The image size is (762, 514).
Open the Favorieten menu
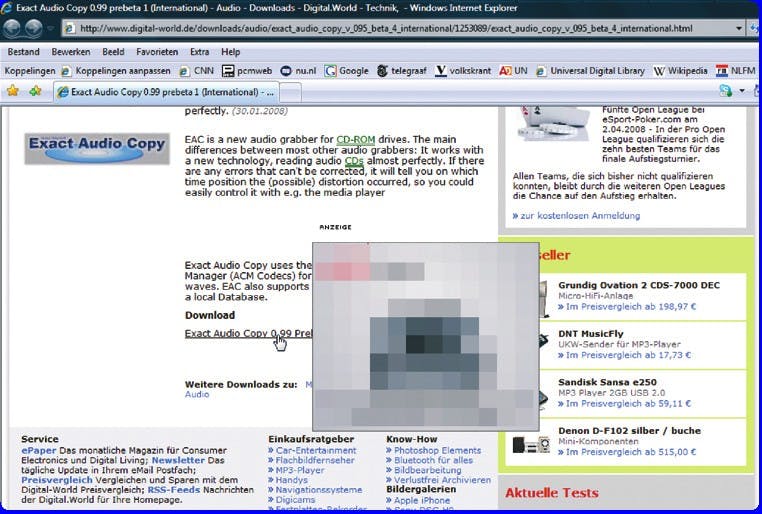click(x=157, y=51)
